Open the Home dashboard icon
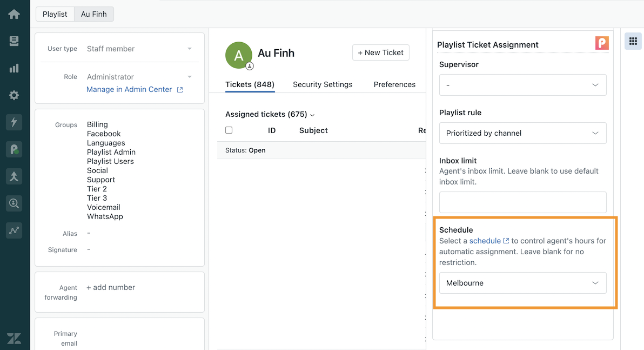 (14, 15)
